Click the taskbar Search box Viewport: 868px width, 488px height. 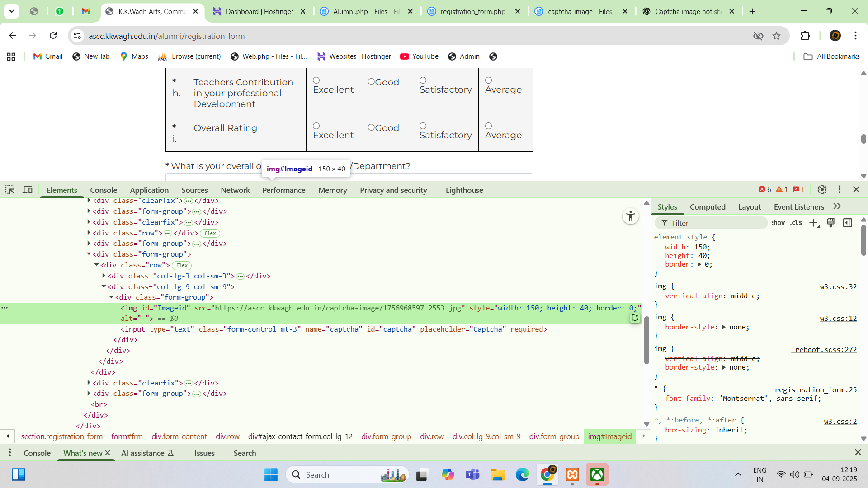click(347, 474)
